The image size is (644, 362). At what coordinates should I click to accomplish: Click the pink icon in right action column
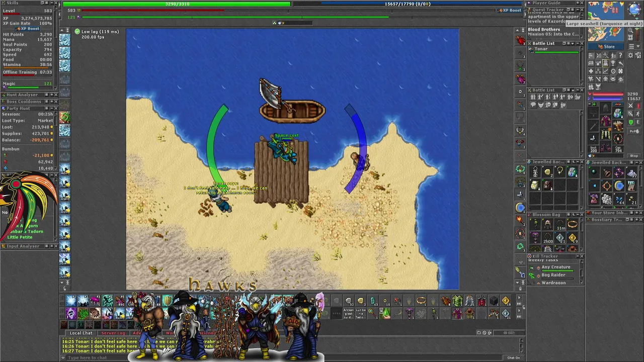point(520,79)
